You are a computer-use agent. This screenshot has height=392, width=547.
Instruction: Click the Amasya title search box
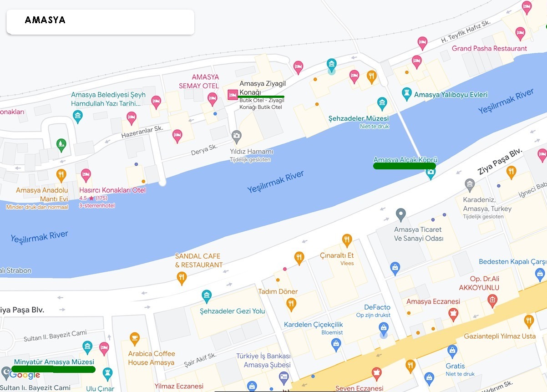[x=101, y=22]
